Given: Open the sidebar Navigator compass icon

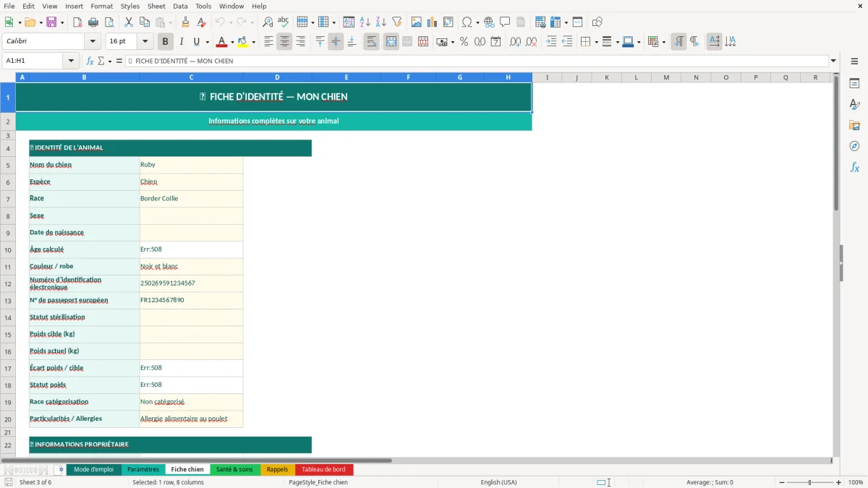Looking at the screenshot, I should click(x=854, y=146).
